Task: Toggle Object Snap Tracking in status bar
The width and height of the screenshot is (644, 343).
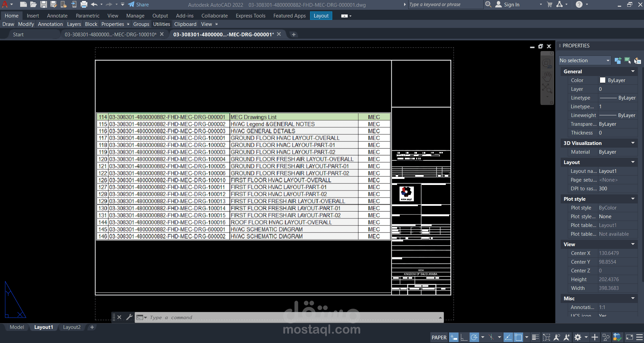Action: coord(508,337)
